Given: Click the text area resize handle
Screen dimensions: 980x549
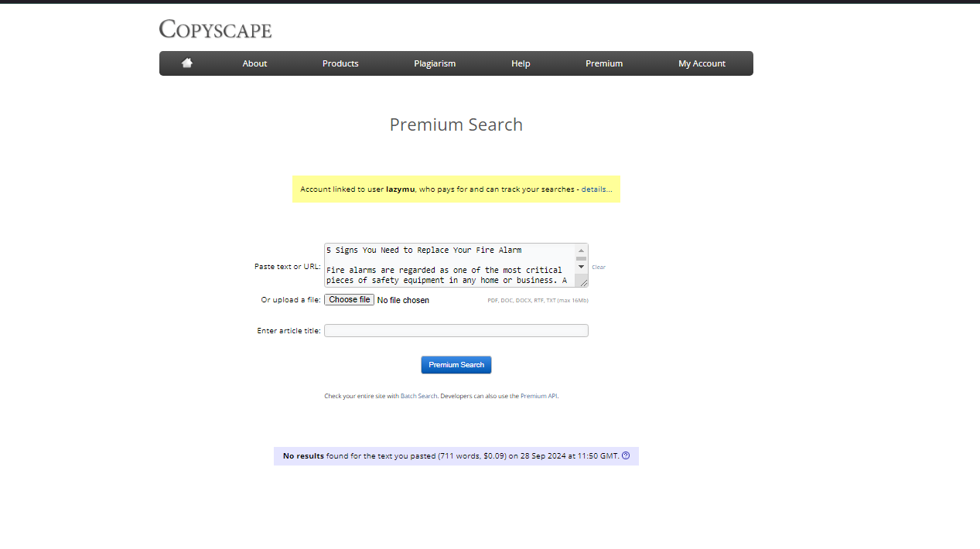Looking at the screenshot, I should [584, 283].
